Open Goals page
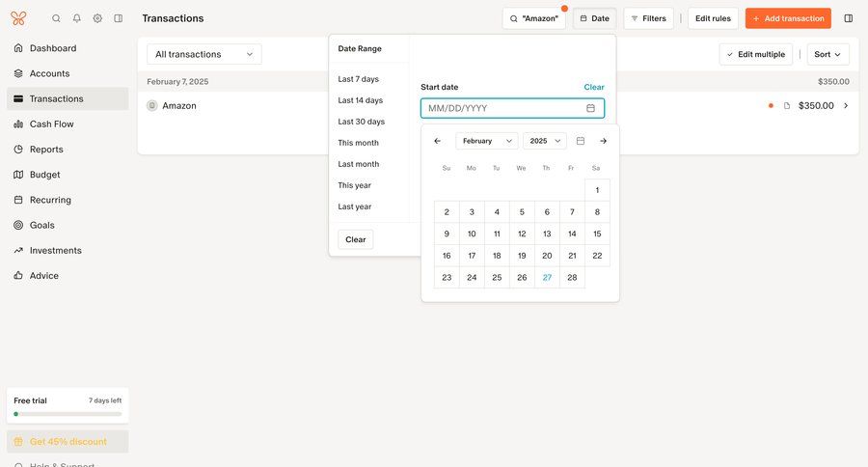The image size is (868, 467). coord(68,225)
